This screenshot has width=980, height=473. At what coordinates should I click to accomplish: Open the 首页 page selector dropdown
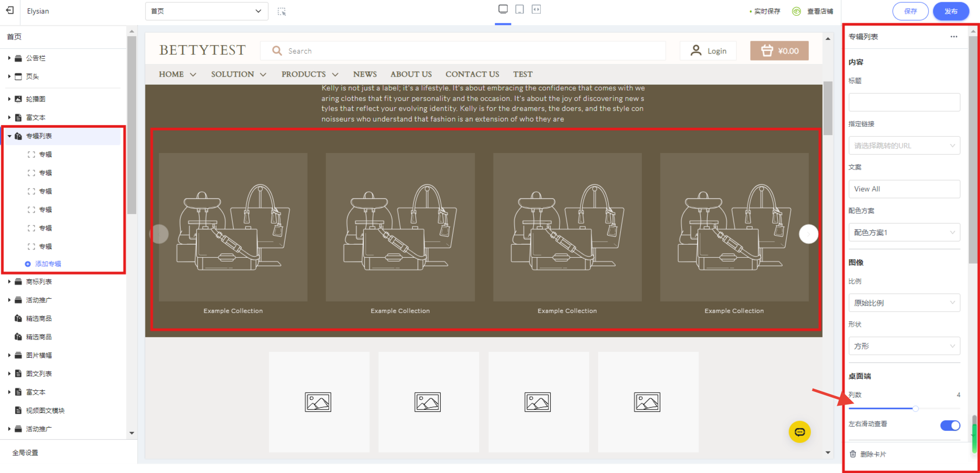pos(206,11)
